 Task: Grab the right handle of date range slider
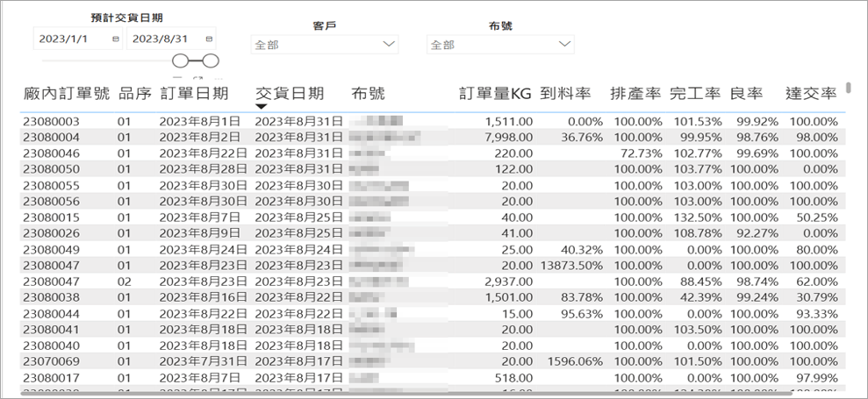(211, 61)
